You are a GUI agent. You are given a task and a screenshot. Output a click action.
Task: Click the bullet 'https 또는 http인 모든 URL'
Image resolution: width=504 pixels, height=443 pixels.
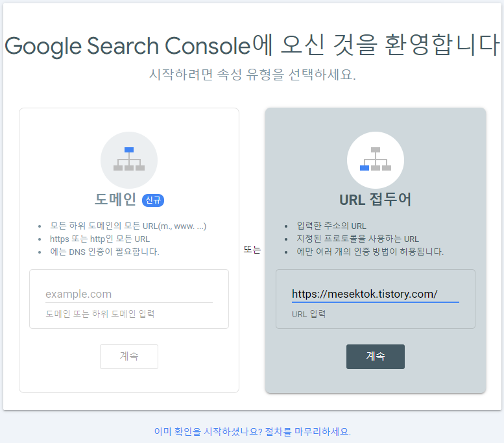[x=100, y=239]
